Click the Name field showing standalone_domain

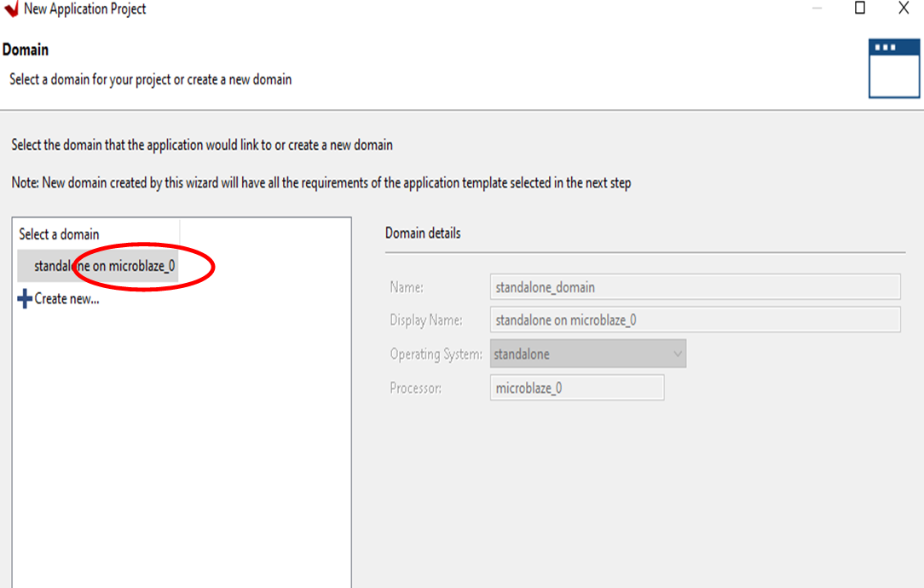tap(695, 287)
